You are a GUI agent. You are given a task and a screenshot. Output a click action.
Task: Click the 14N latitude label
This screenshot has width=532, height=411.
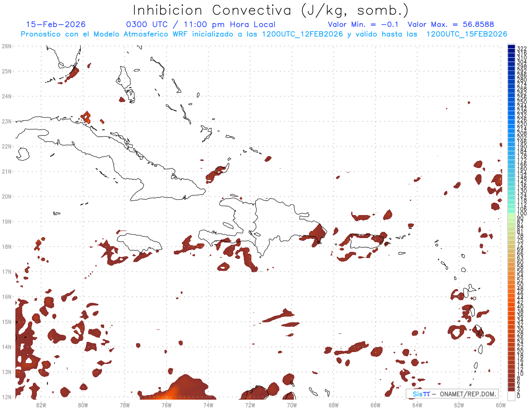pos(7,347)
